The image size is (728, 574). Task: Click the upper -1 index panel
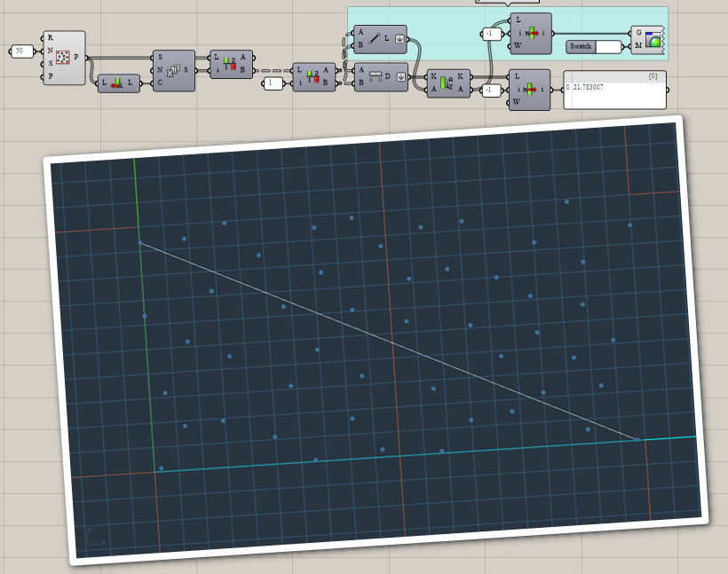pos(491,34)
